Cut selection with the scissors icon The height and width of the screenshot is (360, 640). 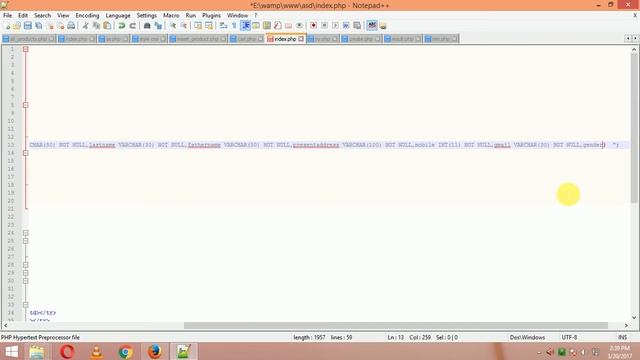coord(85,26)
